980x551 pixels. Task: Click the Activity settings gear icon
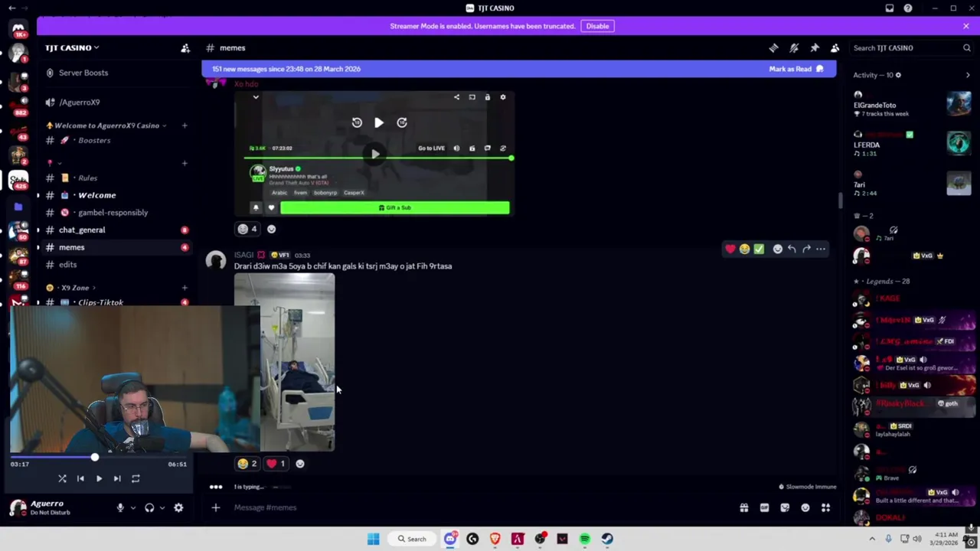point(898,75)
